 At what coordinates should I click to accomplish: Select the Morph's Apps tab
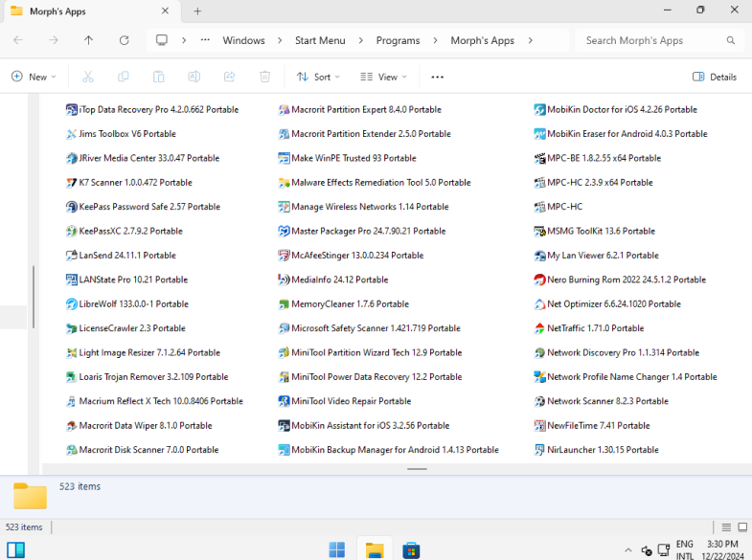click(x=93, y=11)
